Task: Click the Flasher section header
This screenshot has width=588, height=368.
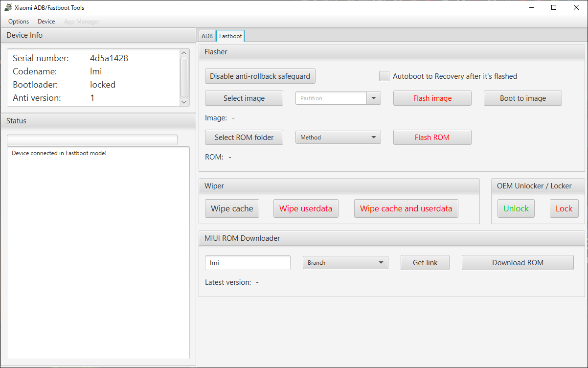Action: pos(392,52)
